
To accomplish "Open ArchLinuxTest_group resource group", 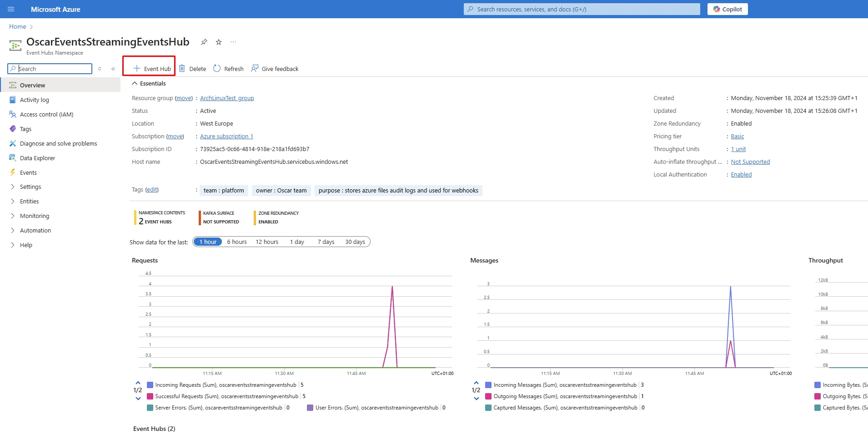I will pyautogui.click(x=227, y=98).
